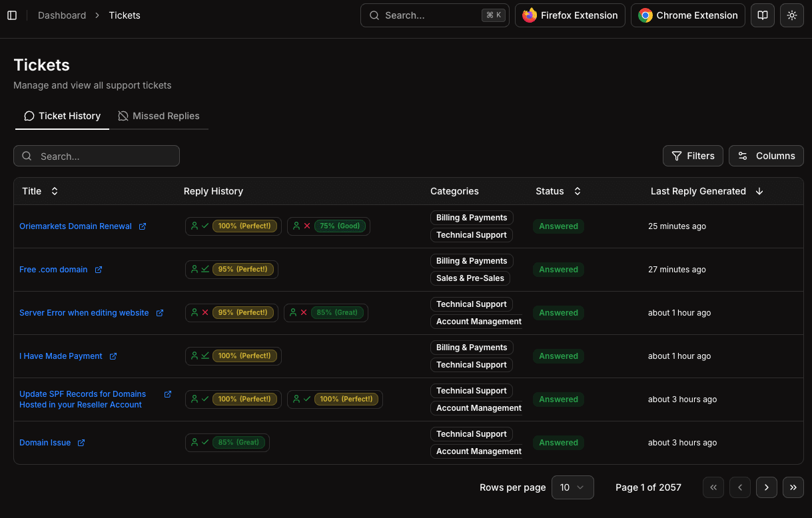812x518 pixels.
Task: Click Sales & Pre-Sales category tag
Action: point(470,278)
